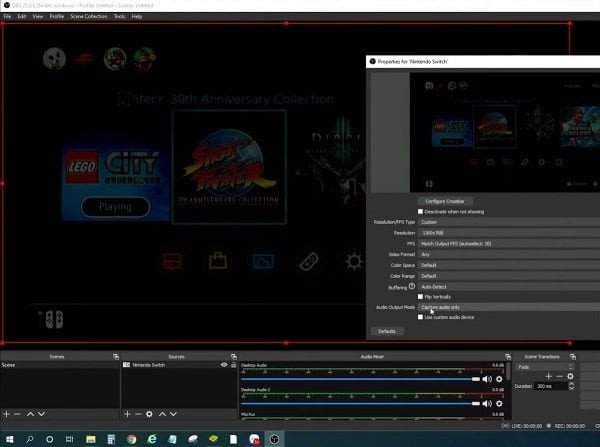The width and height of the screenshot is (600, 447).
Task: Pop out the Scenes dock
Action: [x=116, y=356]
